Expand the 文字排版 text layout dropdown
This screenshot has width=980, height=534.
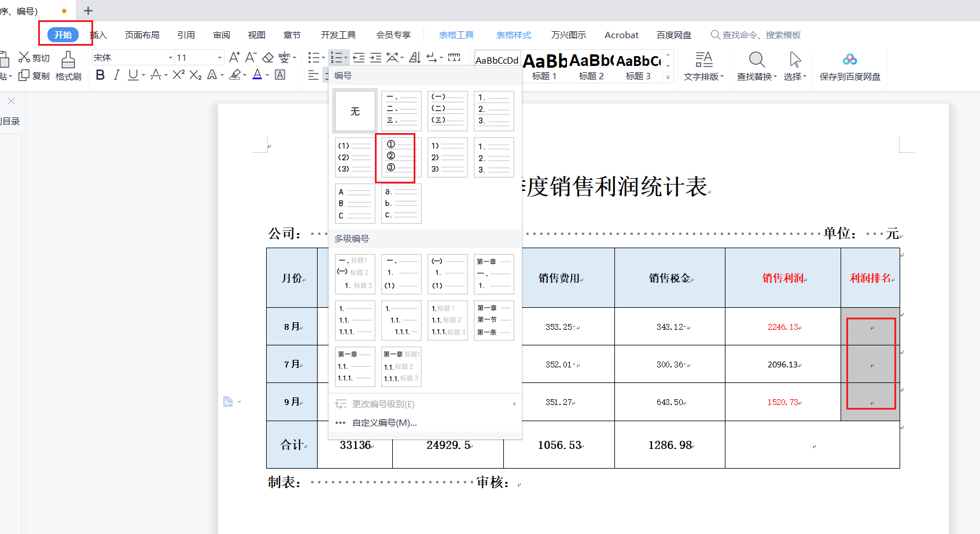point(703,67)
